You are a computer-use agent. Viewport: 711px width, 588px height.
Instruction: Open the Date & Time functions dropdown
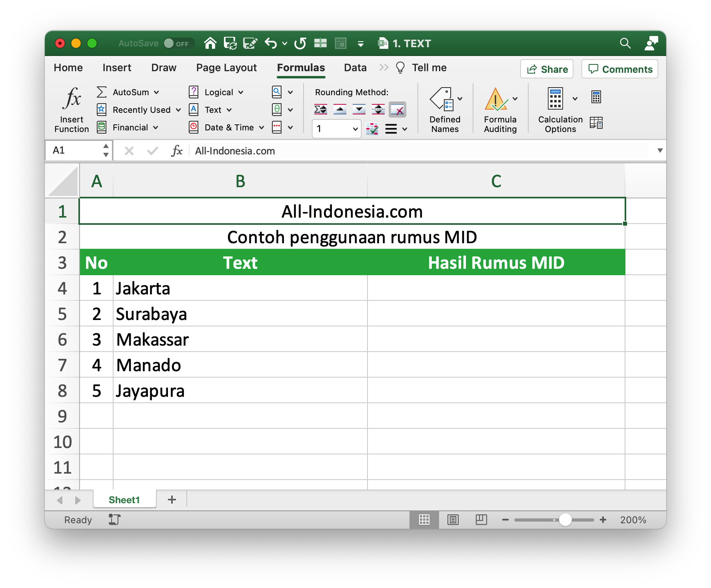(x=262, y=128)
